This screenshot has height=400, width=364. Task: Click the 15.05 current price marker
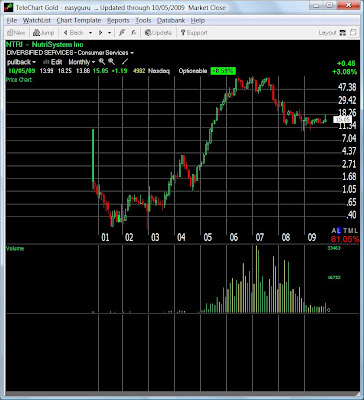point(342,119)
